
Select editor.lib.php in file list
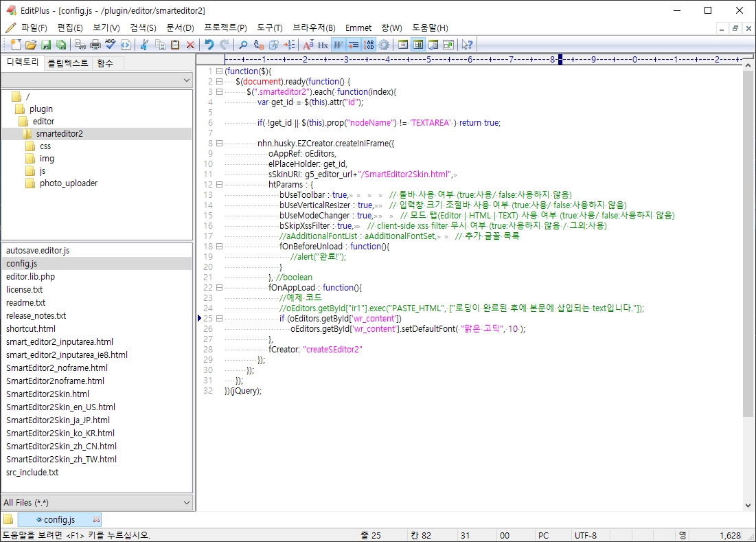tap(30, 277)
